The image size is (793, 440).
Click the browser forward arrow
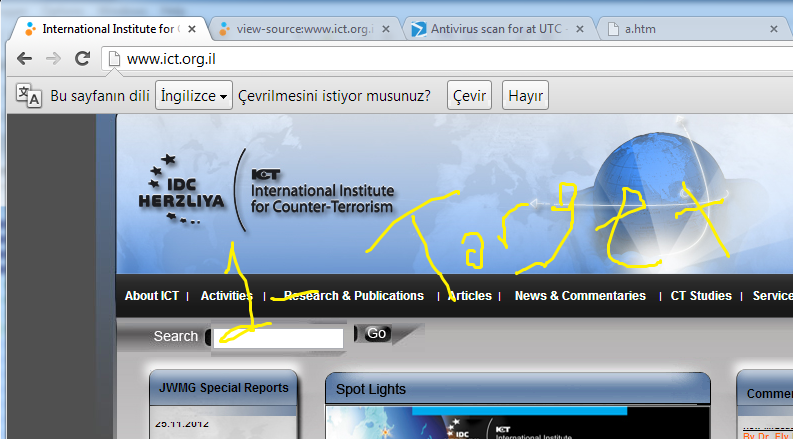[x=53, y=58]
